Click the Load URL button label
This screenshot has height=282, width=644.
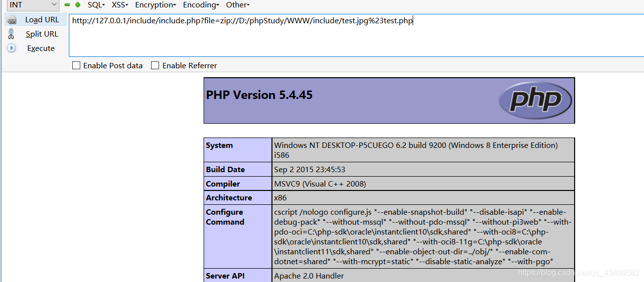click(42, 20)
